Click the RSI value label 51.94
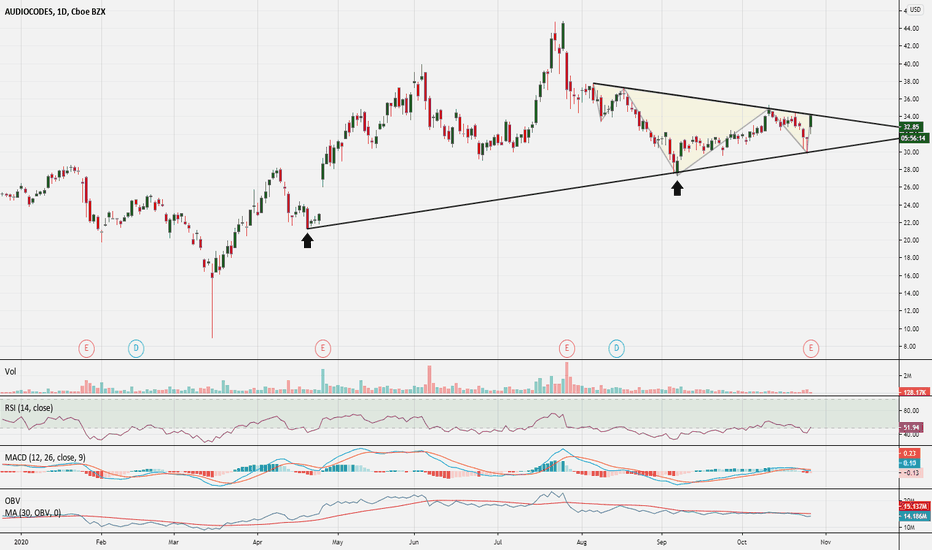The image size is (932, 550). coord(911,428)
